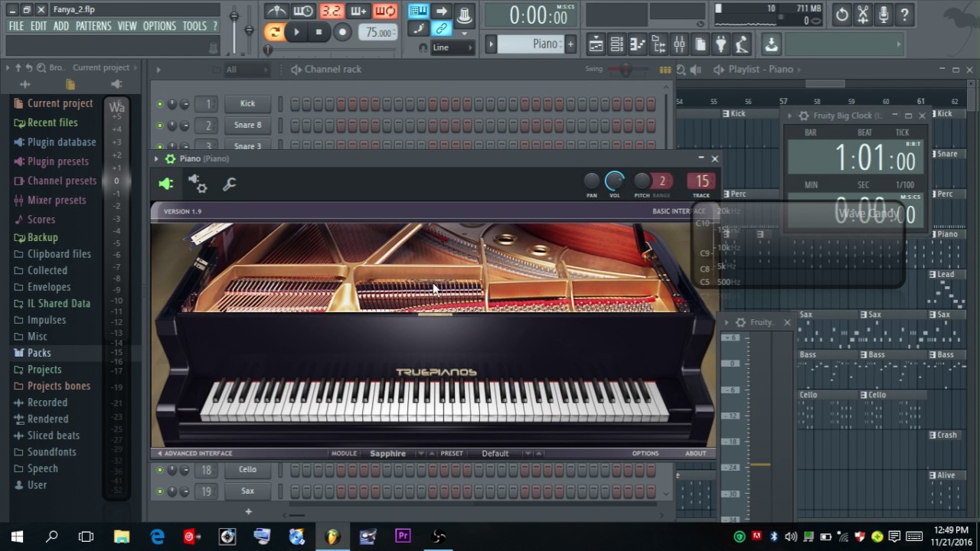This screenshot has height=551, width=980.
Task: Toggle loop recording icon
Action: 386,11
